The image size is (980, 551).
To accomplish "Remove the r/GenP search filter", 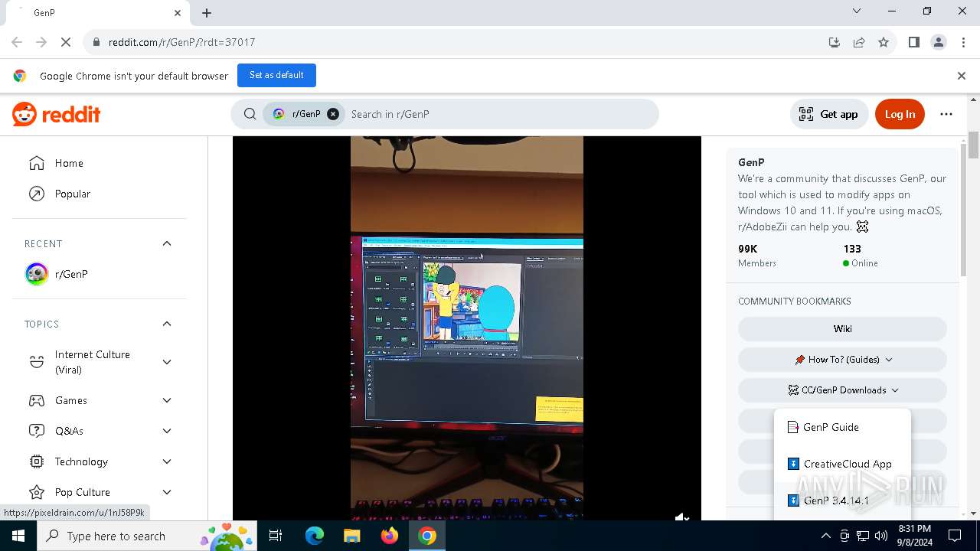I will click(333, 114).
